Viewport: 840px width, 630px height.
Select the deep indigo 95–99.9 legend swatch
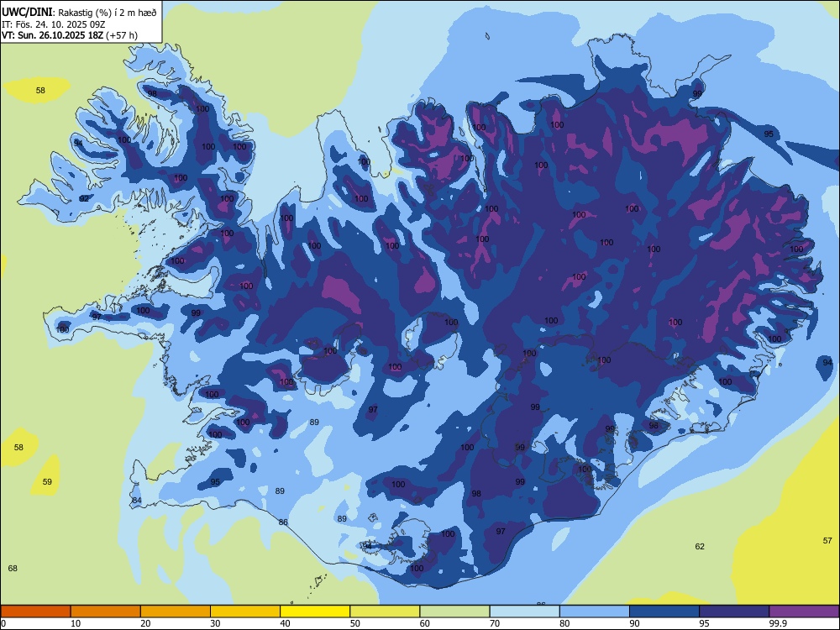pyautogui.click(x=734, y=612)
